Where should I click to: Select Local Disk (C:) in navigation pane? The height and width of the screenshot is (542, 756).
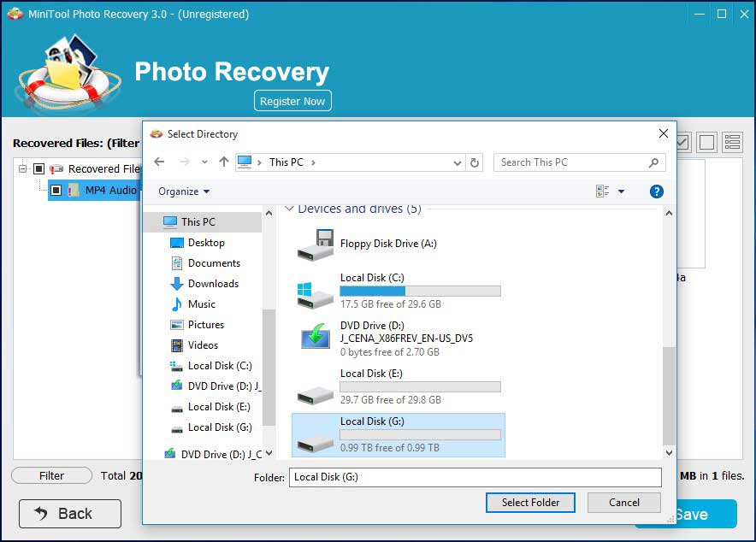click(220, 366)
